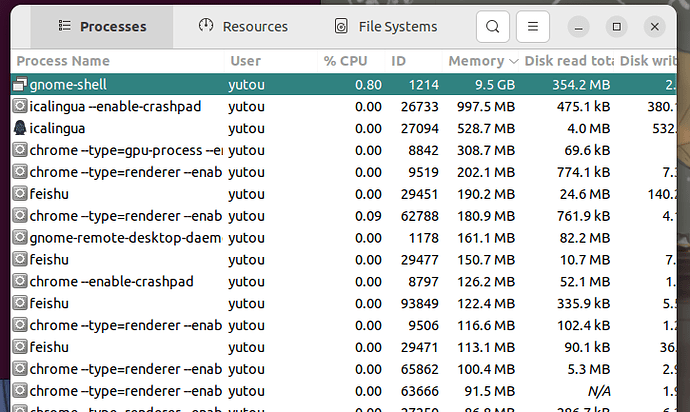Click the 335.9 kB disk read value
This screenshot has height=412, width=690.
tap(584, 303)
